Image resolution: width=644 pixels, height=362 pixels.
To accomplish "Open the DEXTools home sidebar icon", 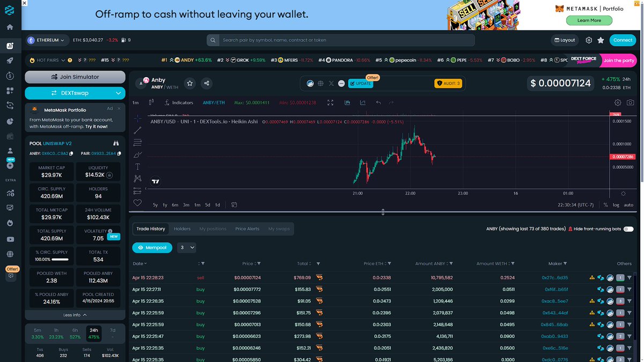I will (x=10, y=27).
